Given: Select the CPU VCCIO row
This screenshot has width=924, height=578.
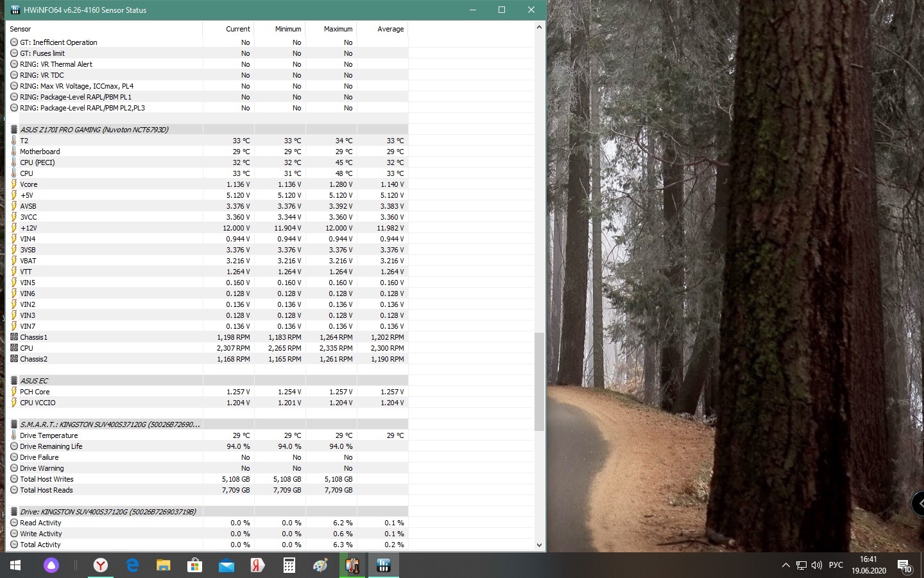Looking at the screenshot, I should (207, 403).
